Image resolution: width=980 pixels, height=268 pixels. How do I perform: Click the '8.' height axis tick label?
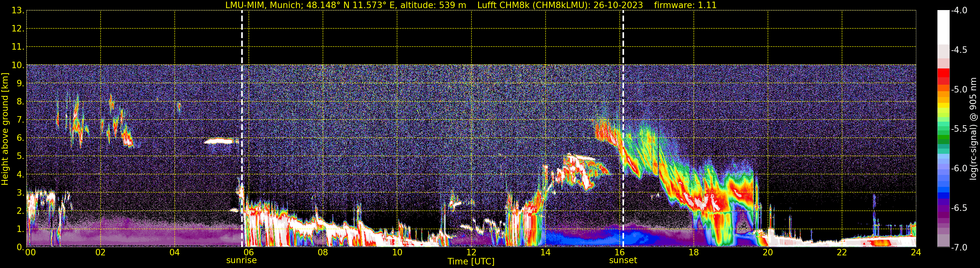20,102
